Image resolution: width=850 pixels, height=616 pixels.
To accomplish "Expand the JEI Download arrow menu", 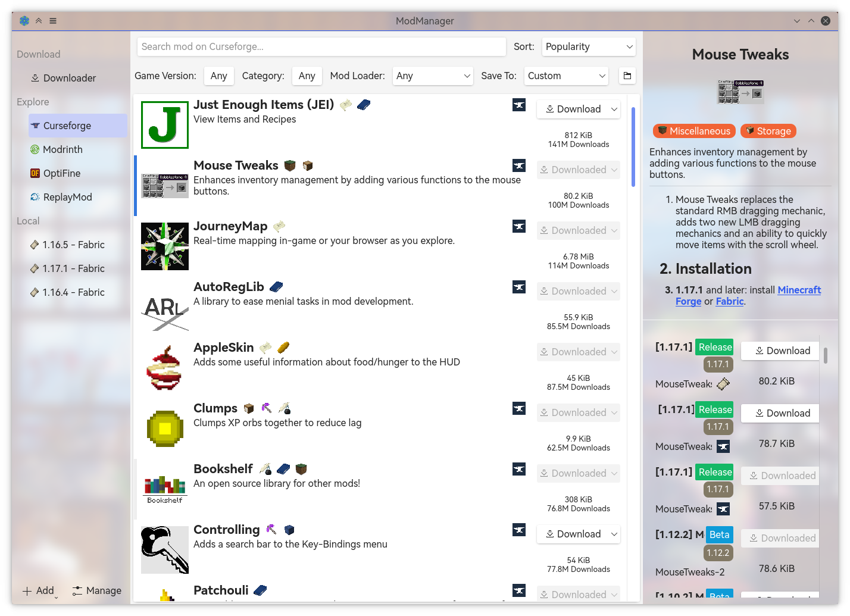I will (614, 109).
